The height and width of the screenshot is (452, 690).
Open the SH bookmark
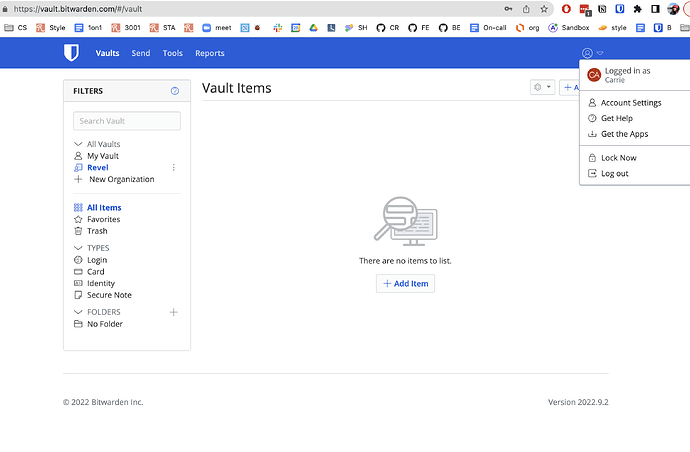point(356,28)
